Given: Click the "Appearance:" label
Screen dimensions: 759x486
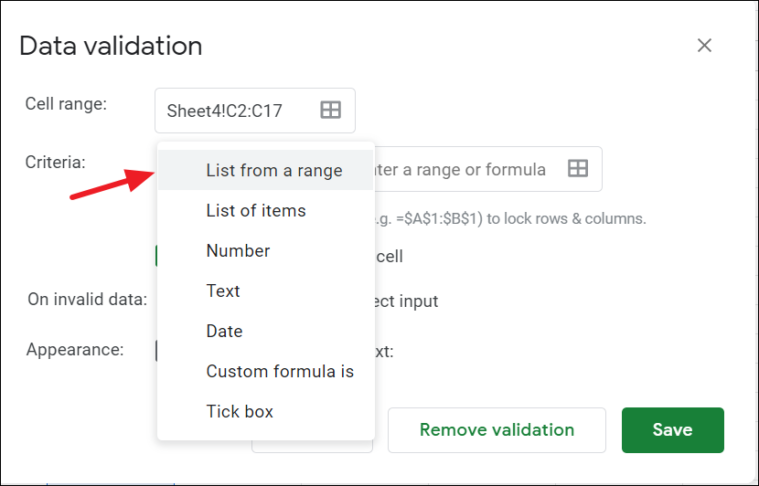Looking at the screenshot, I should (x=75, y=350).
